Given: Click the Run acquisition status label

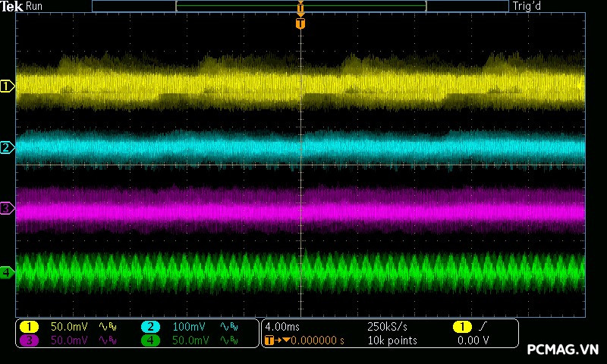Looking at the screenshot, I should point(35,6).
